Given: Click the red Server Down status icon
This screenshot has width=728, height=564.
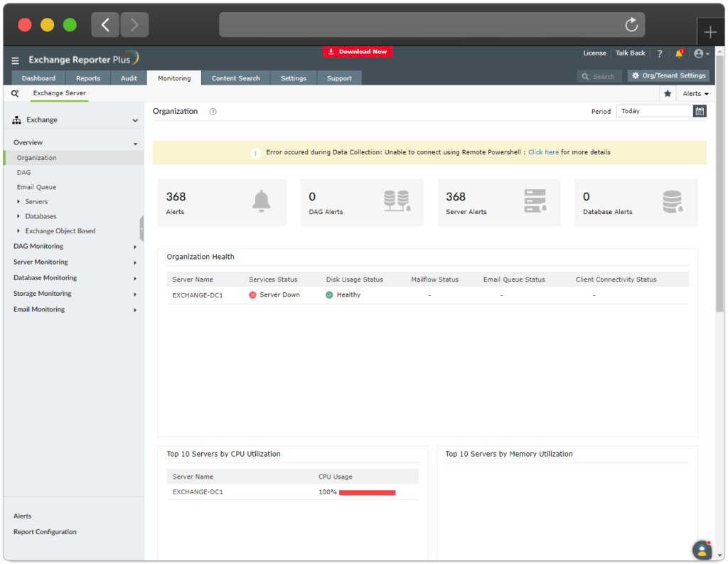Looking at the screenshot, I should coord(252,295).
